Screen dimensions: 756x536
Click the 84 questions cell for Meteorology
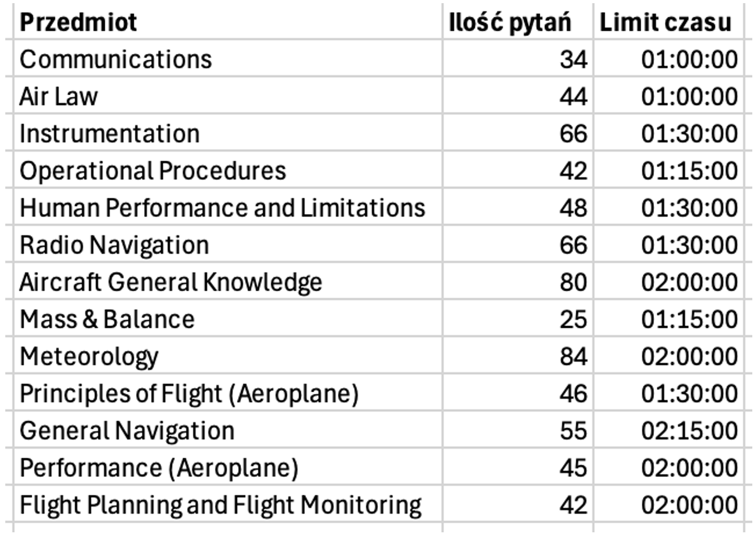point(518,355)
